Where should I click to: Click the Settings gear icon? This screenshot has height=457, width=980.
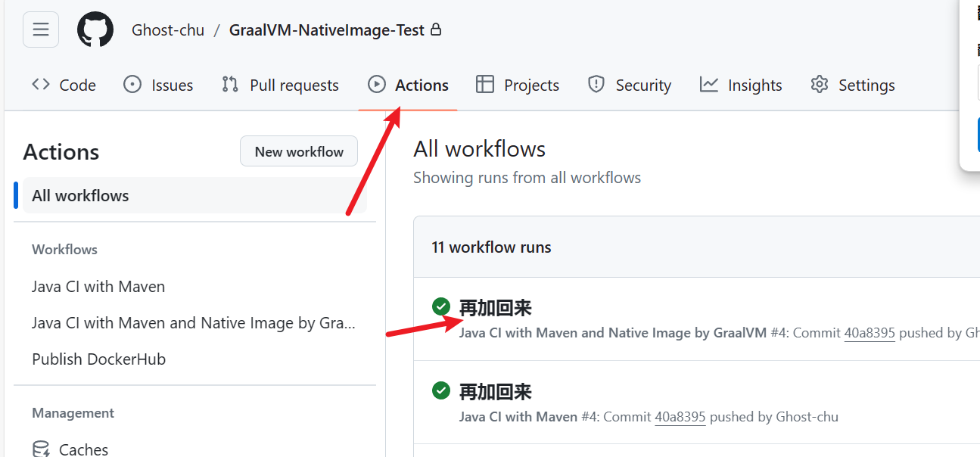pyautogui.click(x=820, y=84)
